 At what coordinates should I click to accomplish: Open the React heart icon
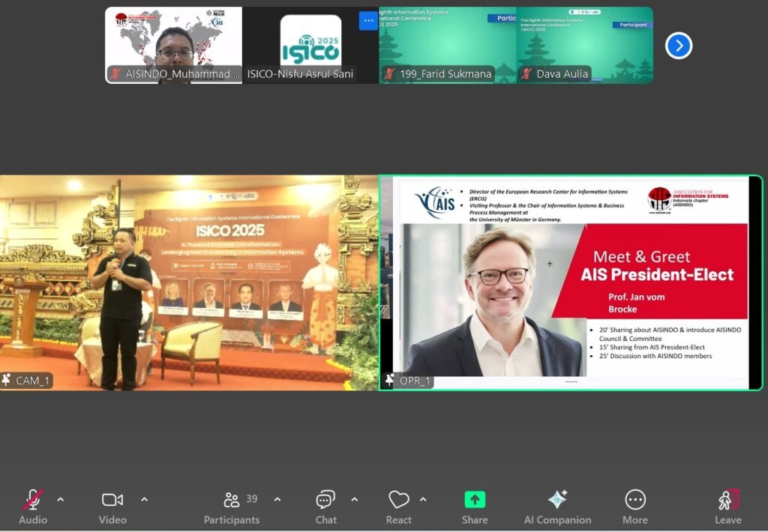(399, 500)
